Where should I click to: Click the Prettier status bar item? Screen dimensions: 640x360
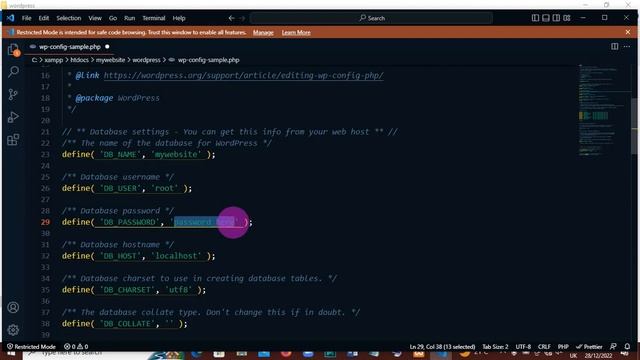pyautogui.click(x=589, y=347)
